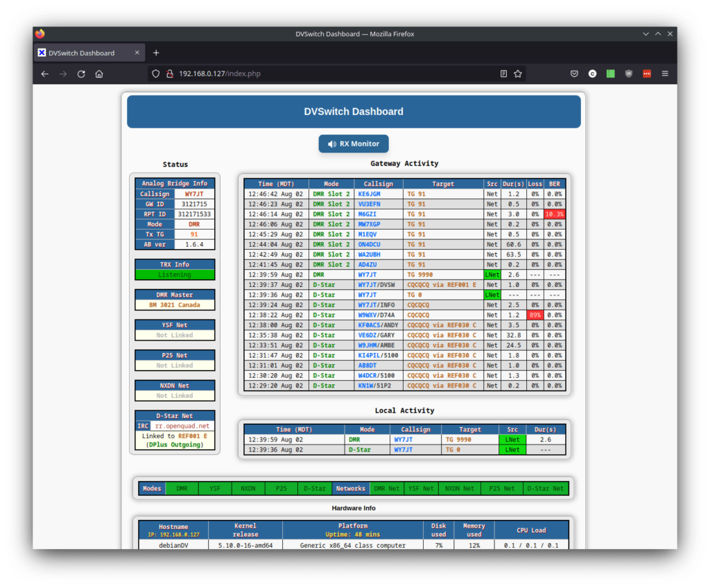This screenshot has width=710, height=588.
Task: Click the green Listening status in TRX Info
Action: [x=175, y=275]
